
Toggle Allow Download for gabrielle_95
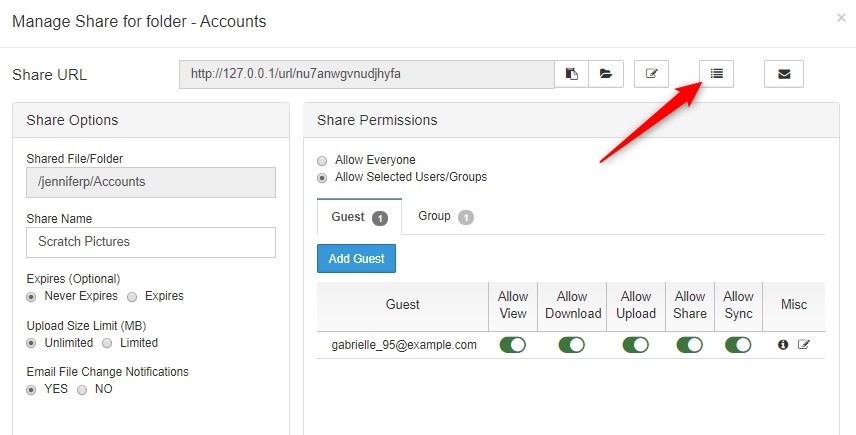click(572, 345)
